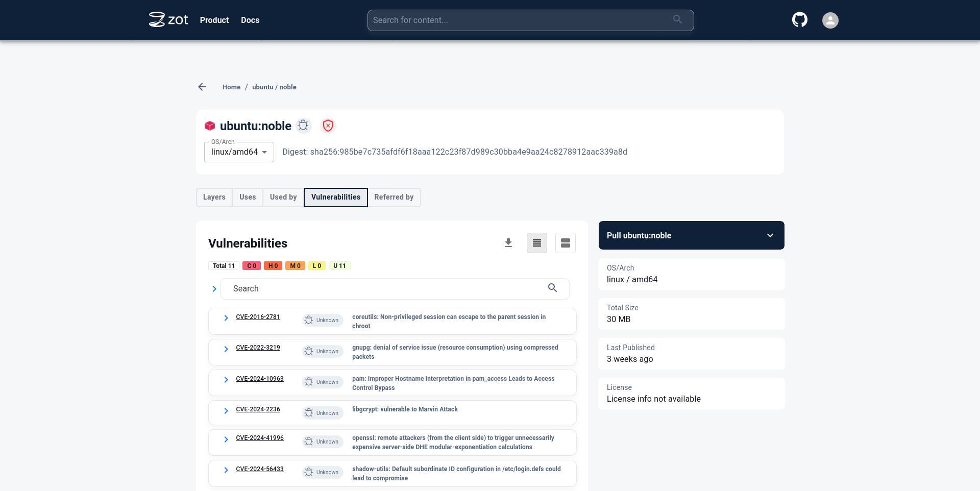
Task: Expand the Pull ubuntu:noble dropdown
Action: pyautogui.click(x=770, y=235)
